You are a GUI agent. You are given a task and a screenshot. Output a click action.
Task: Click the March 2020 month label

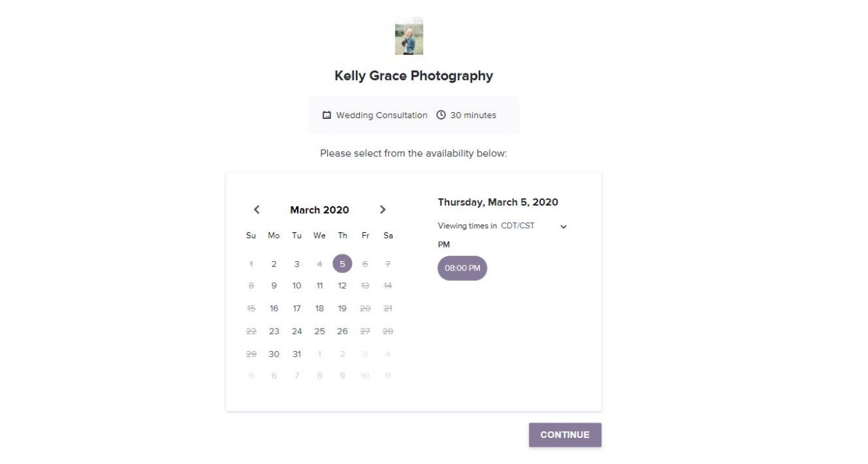(319, 210)
